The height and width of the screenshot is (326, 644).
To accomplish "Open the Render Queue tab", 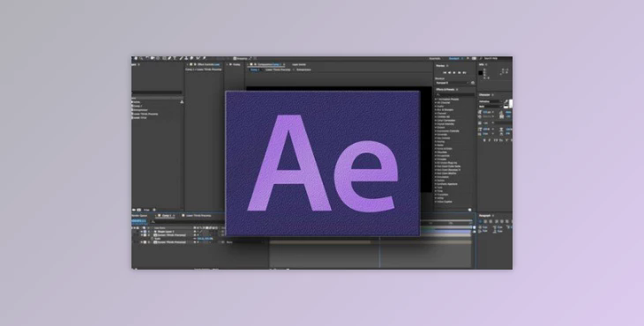I will pos(139,215).
